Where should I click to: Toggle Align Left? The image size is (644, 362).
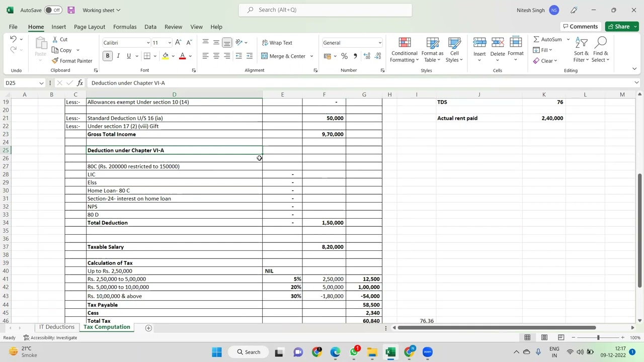click(205, 56)
